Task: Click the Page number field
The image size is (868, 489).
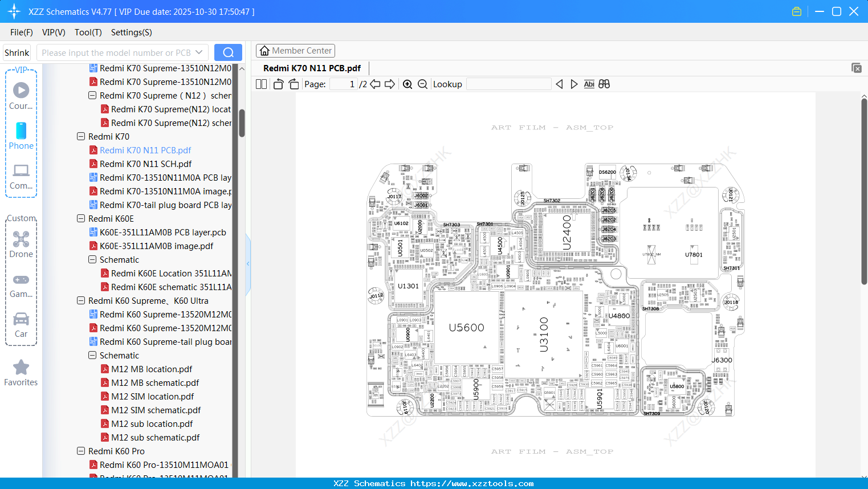Action: pos(344,84)
